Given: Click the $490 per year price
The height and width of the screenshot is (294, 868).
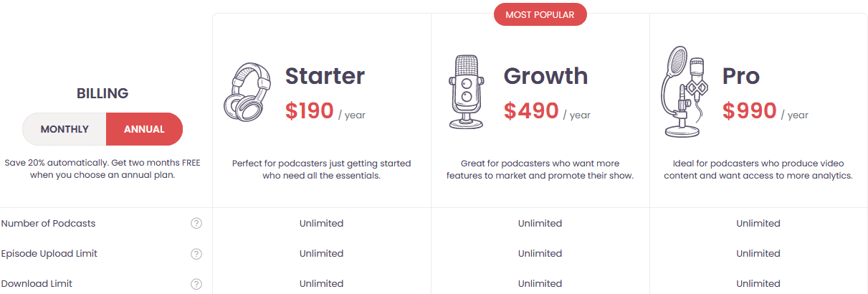Looking at the screenshot, I should [531, 111].
